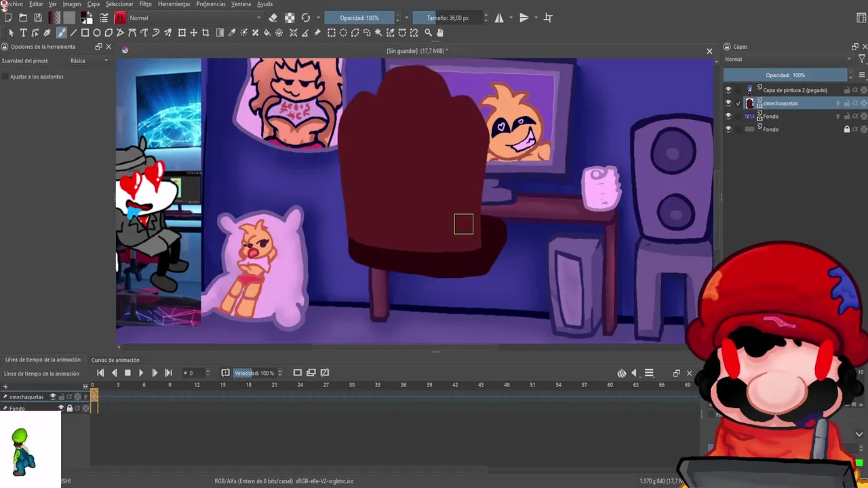868x488 pixels.
Task: Toggle alpha inheritance on the omechaquetas layer
Action: (x=855, y=103)
